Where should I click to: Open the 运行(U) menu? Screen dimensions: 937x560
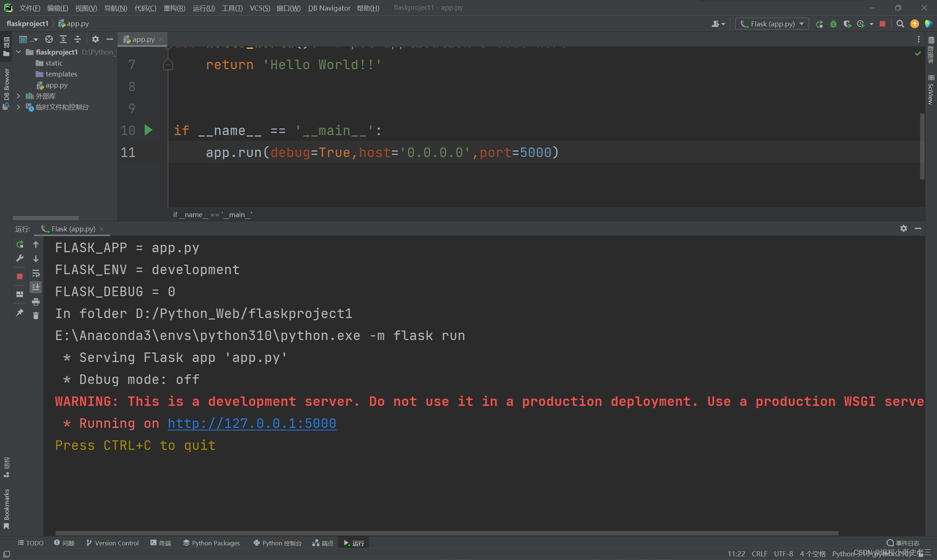click(204, 8)
